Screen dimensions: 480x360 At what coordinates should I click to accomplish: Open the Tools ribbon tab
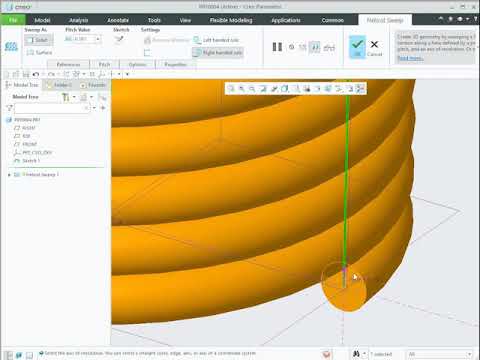point(154,20)
